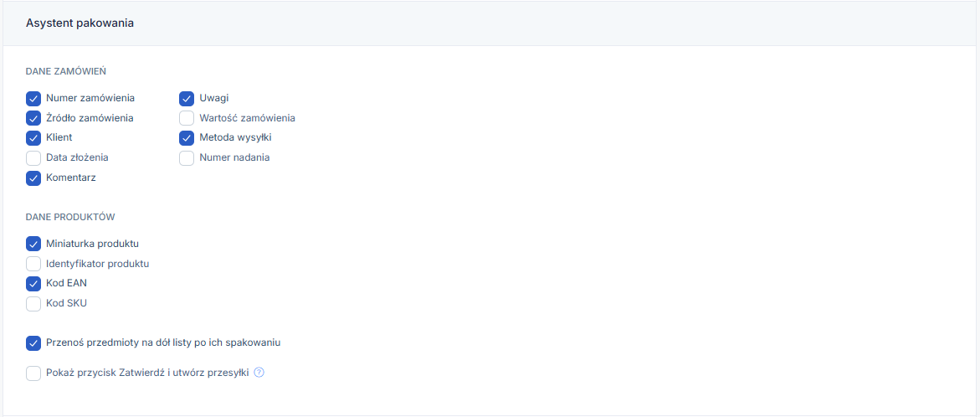This screenshot has width=980, height=417.
Task: Toggle off the Komentarz checkbox
Action: pos(33,178)
